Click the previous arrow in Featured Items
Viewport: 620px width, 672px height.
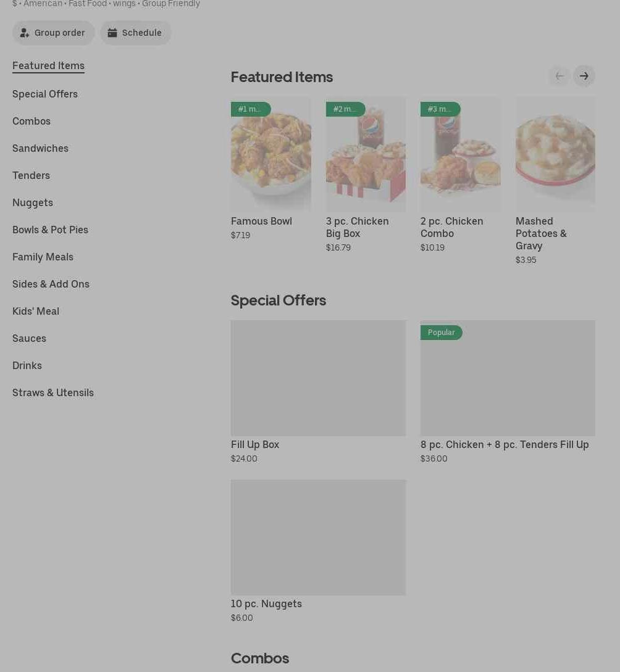(559, 77)
